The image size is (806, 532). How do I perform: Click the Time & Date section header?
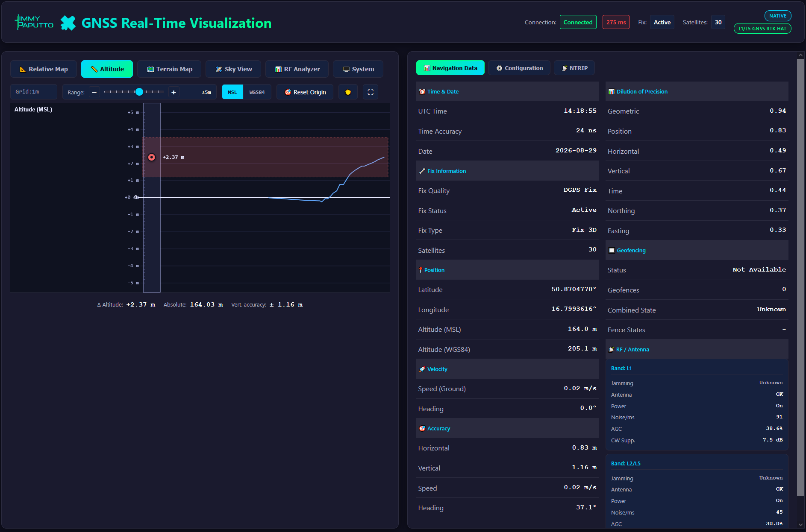[507, 91]
